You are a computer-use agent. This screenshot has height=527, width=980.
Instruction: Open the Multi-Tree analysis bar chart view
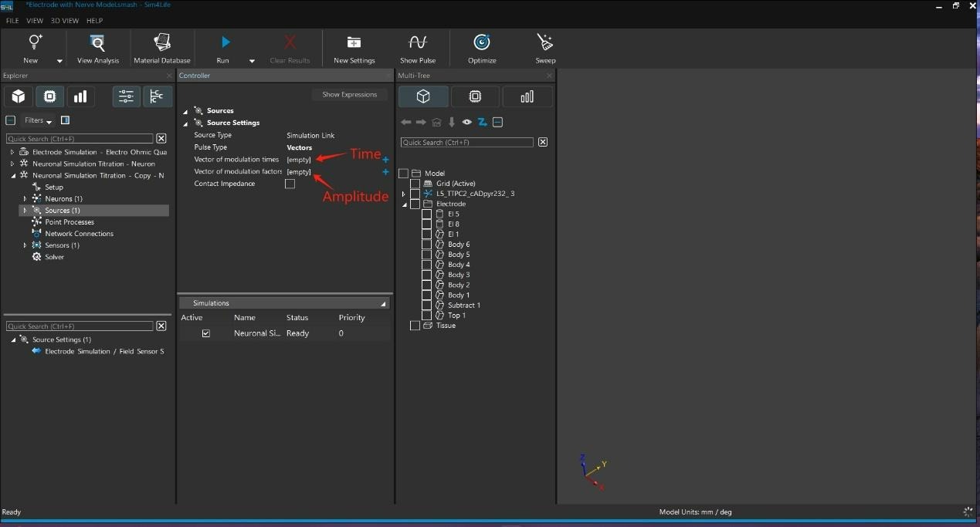click(x=527, y=96)
